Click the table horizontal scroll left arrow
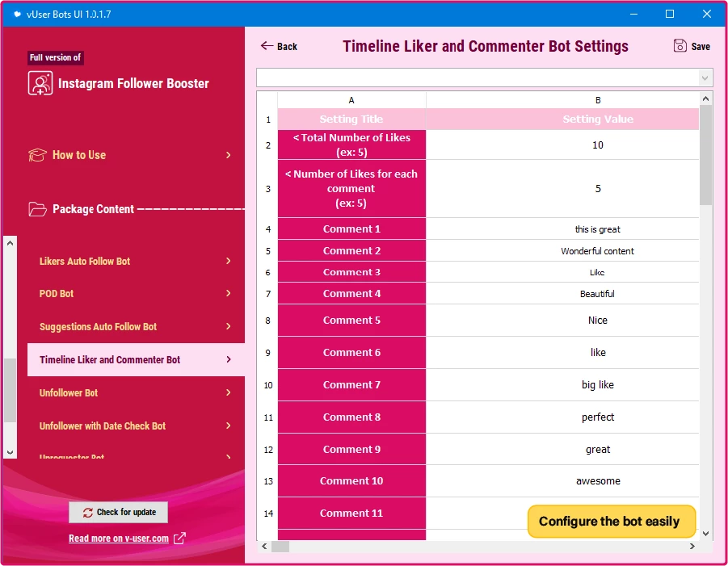 pos(264,547)
